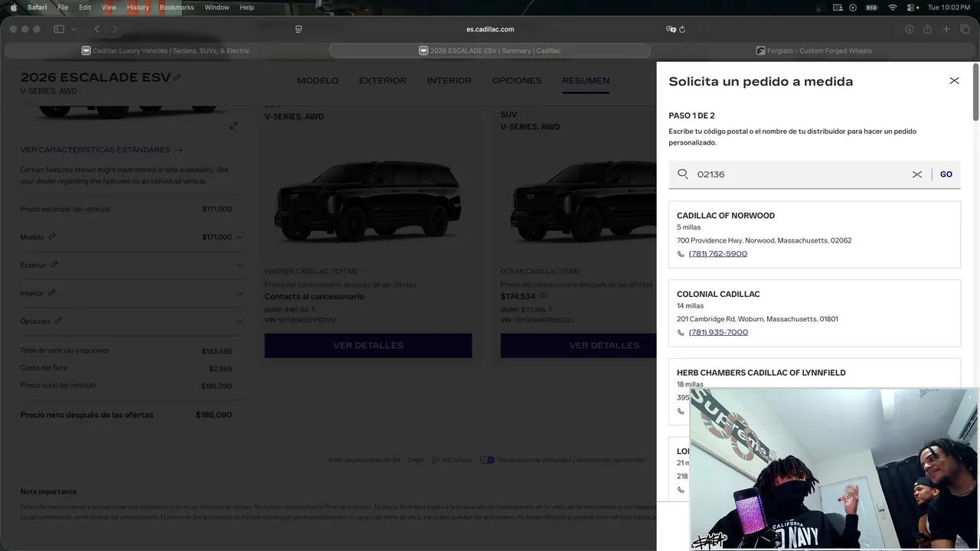Image resolution: width=980 pixels, height=551 pixels.
Task: Click the GO button next to postal code
Action: 946,174
